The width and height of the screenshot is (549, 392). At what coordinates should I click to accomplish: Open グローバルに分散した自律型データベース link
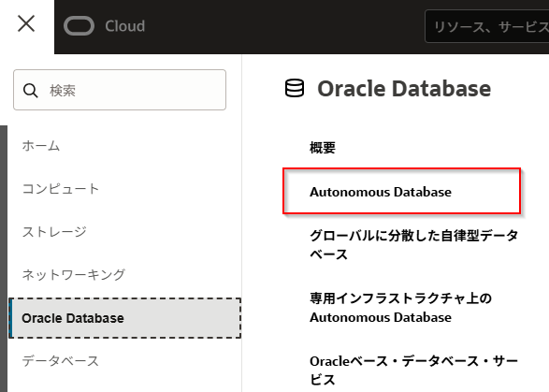pyautogui.click(x=413, y=244)
